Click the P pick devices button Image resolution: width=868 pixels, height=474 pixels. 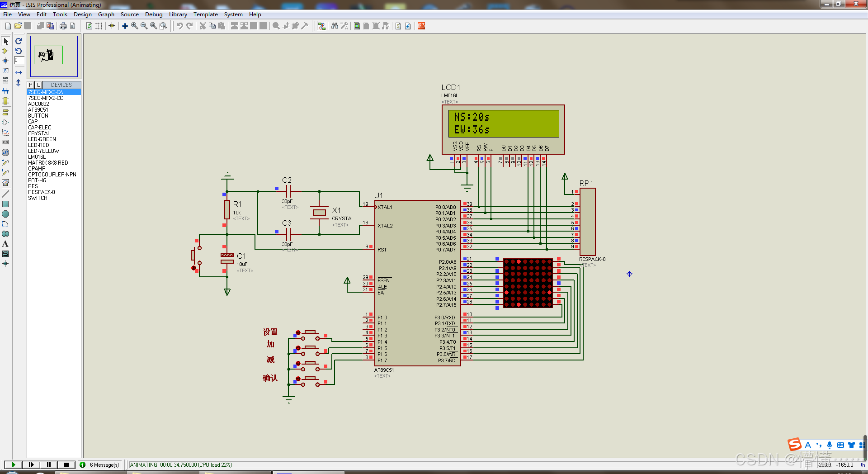[x=31, y=85]
